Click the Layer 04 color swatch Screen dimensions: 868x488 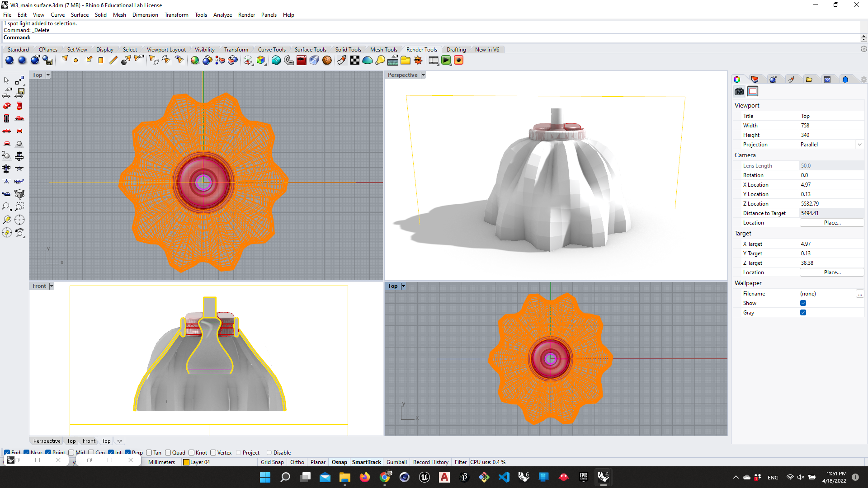pyautogui.click(x=186, y=462)
